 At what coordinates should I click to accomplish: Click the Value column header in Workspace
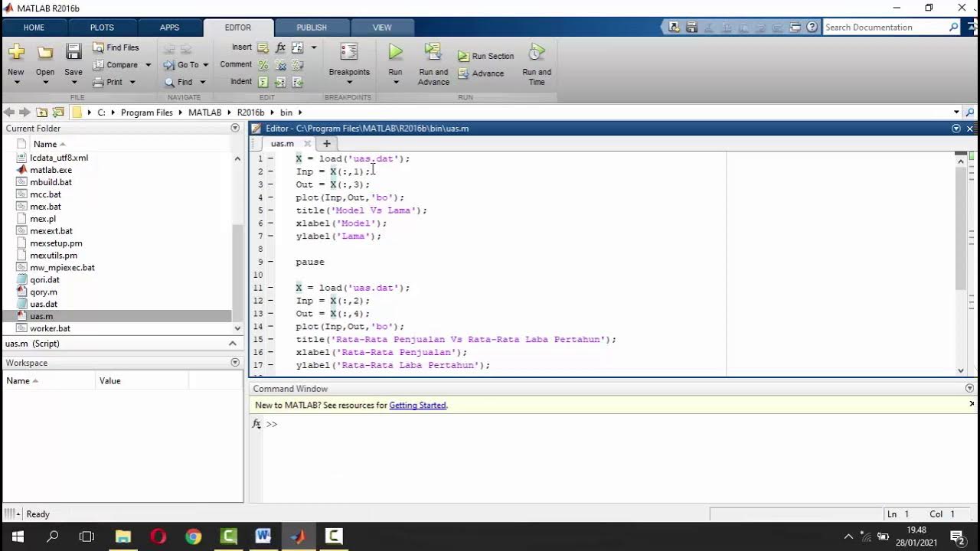tap(109, 381)
